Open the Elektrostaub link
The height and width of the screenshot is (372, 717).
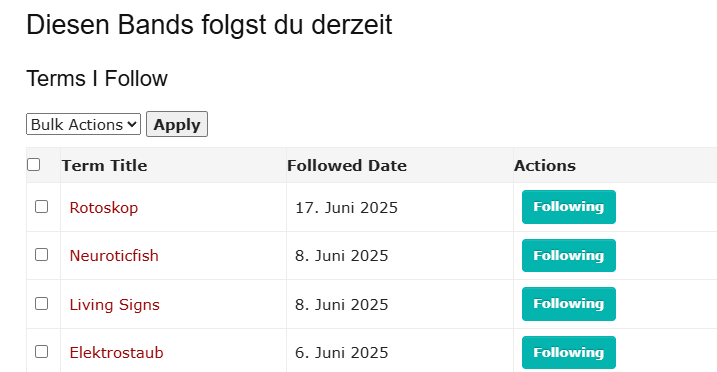(x=116, y=353)
